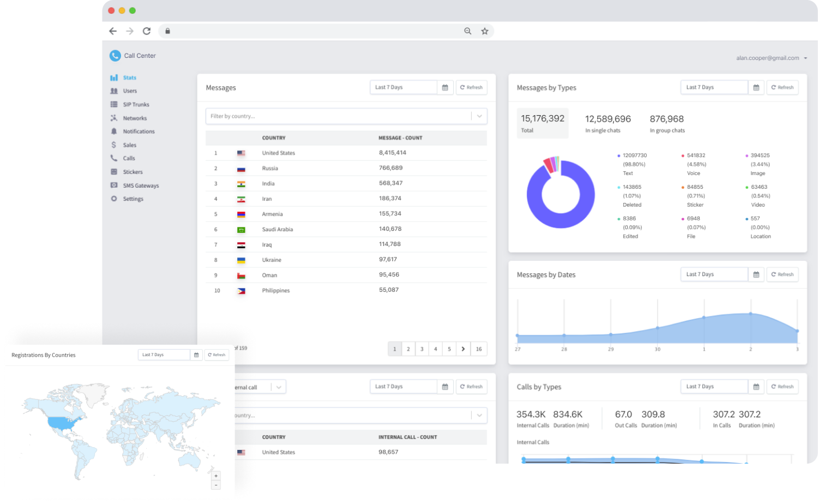Click Refresh on the Messages by Types panel
Viewport: 818px width, 504px height.
783,87
